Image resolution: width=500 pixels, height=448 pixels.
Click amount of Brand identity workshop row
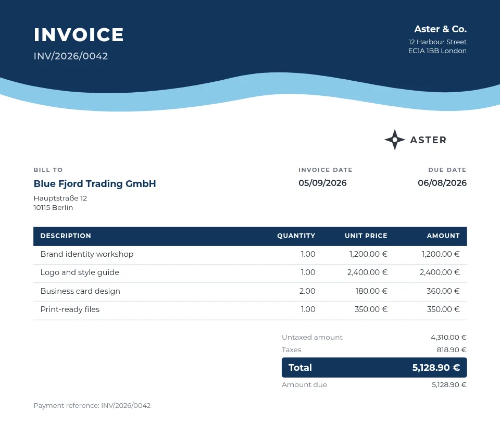pos(441,254)
